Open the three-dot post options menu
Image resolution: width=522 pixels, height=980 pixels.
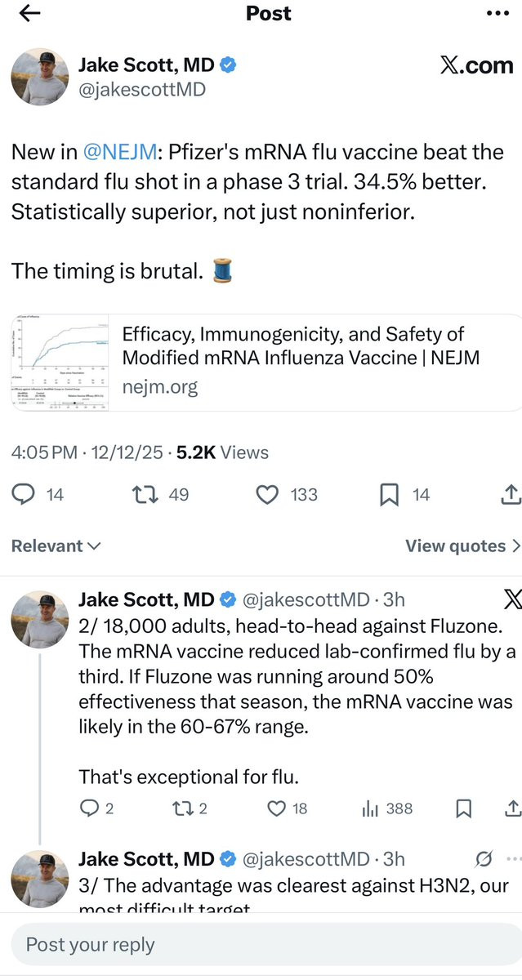click(x=497, y=13)
